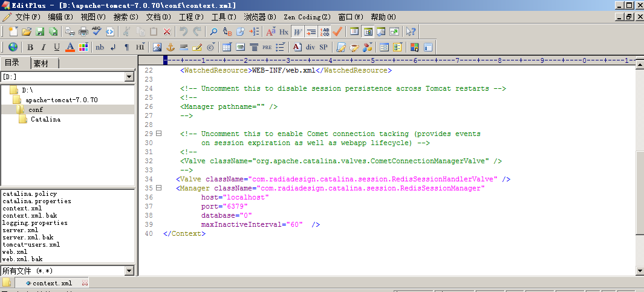Select logging.properties in file list
Image resolution: width=644 pixels, height=292 pixels.
35,223
